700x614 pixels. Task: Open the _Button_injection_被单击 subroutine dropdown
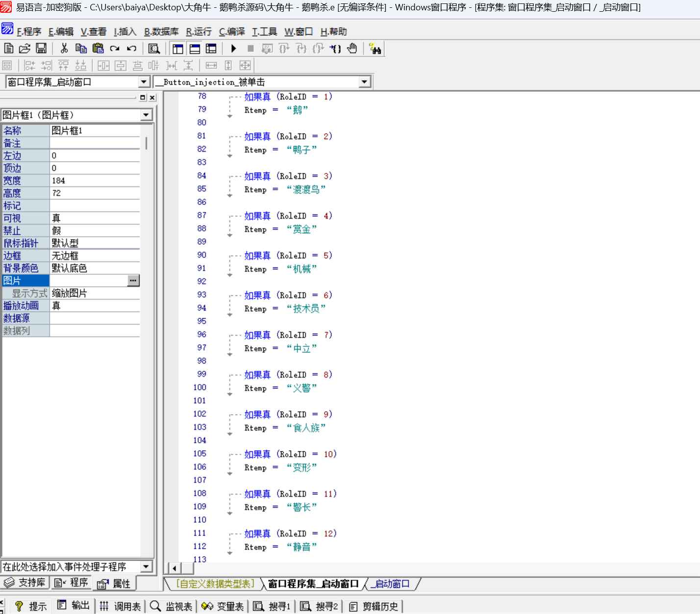pos(364,82)
